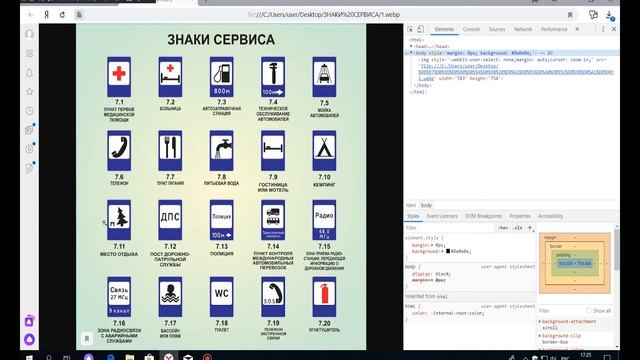Click the bookmark icon at image bottom-left

[x=87, y=338]
